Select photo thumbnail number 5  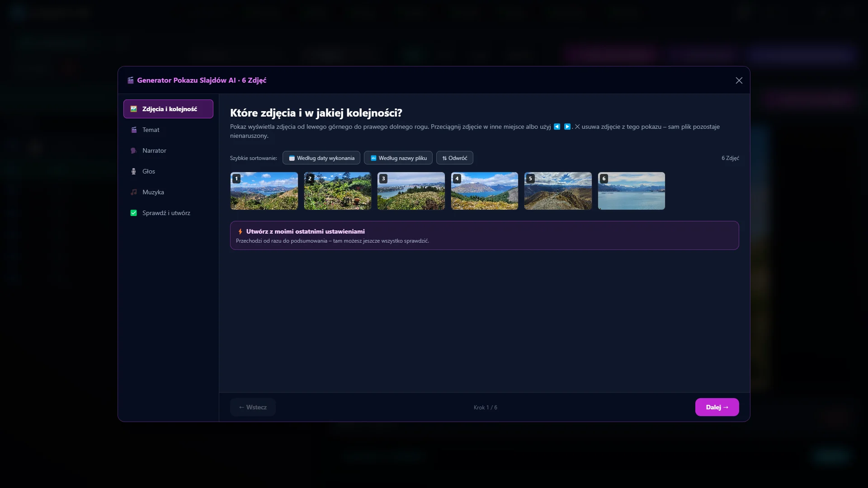558,191
